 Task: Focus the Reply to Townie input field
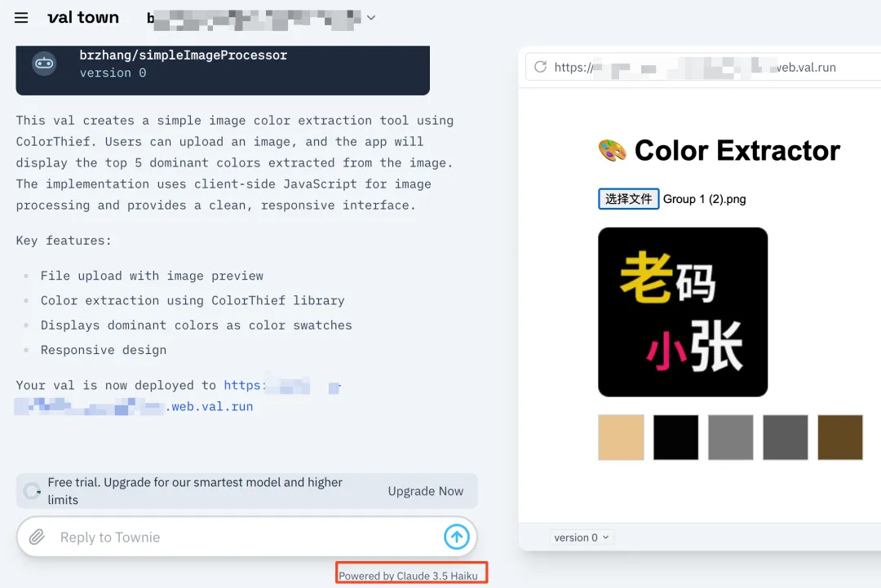tap(247, 537)
